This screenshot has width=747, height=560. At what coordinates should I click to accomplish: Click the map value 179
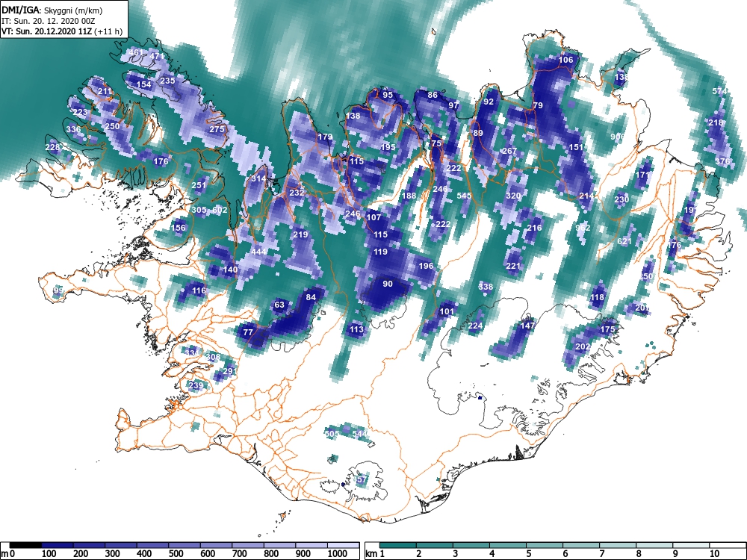(325, 137)
